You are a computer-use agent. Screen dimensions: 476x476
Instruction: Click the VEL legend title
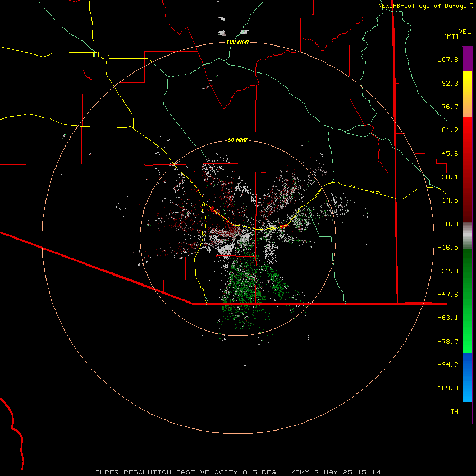(x=464, y=32)
